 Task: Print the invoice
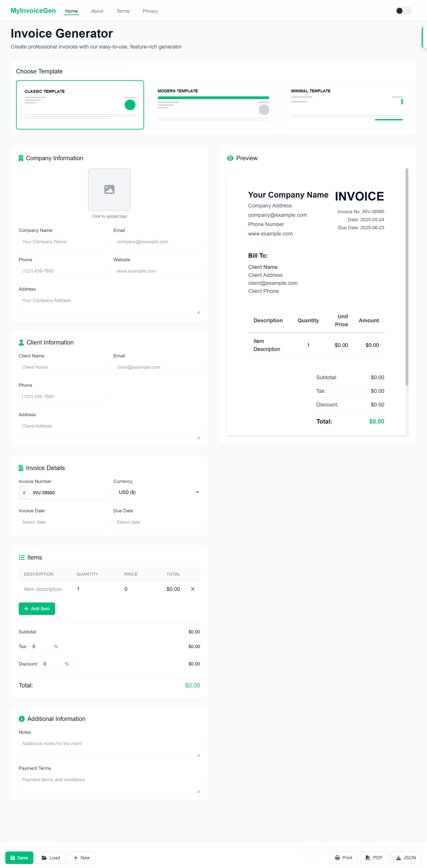pos(343,858)
